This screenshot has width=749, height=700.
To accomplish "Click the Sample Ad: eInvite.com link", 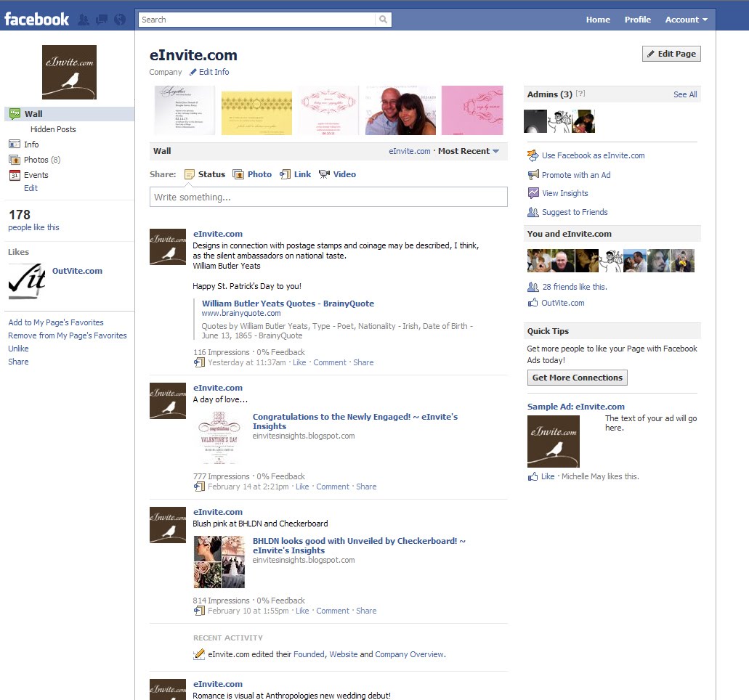I will click(575, 407).
